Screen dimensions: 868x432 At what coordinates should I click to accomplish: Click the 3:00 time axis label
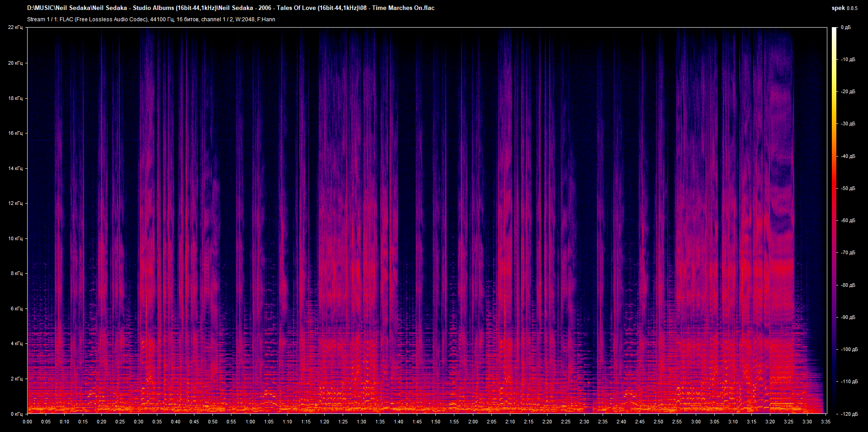(x=696, y=422)
